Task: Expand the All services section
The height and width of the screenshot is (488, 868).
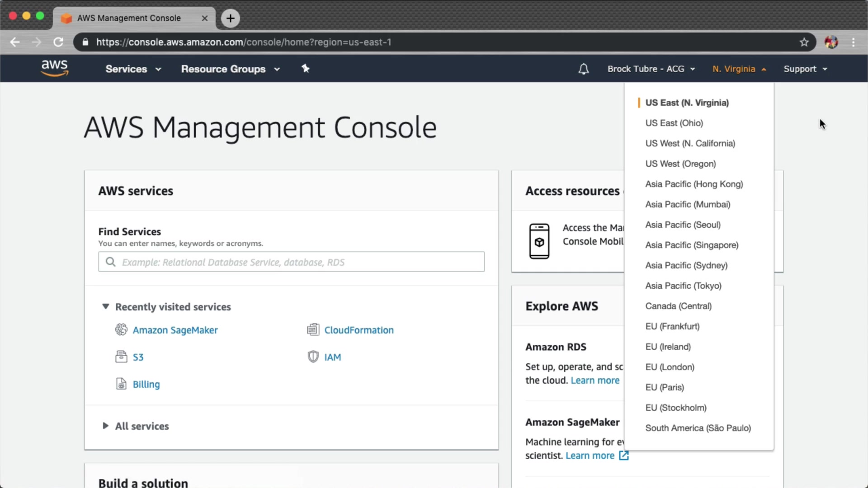Action: tap(106, 426)
